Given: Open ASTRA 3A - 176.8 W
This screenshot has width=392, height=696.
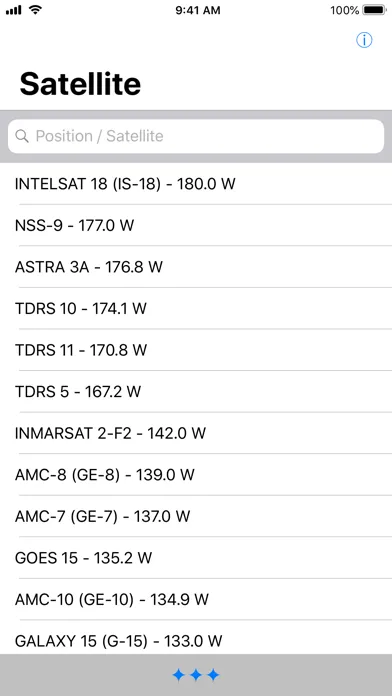Looking at the screenshot, I should pos(196,267).
